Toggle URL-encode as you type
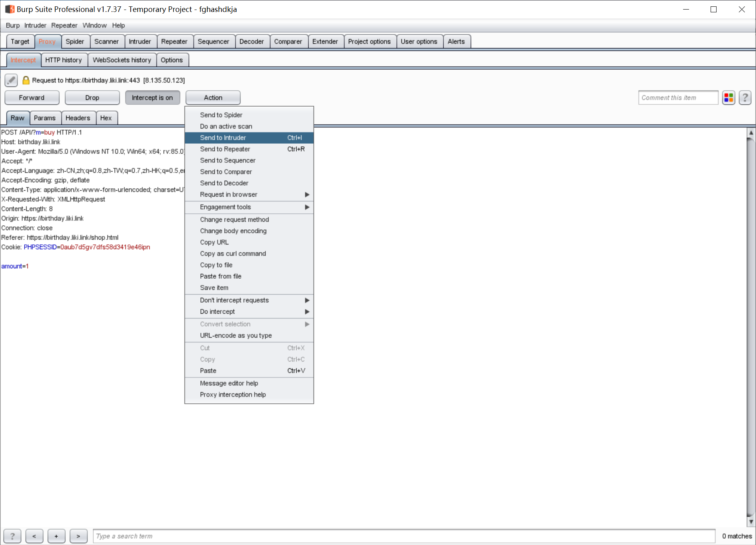The height and width of the screenshot is (545, 756). pos(249,336)
